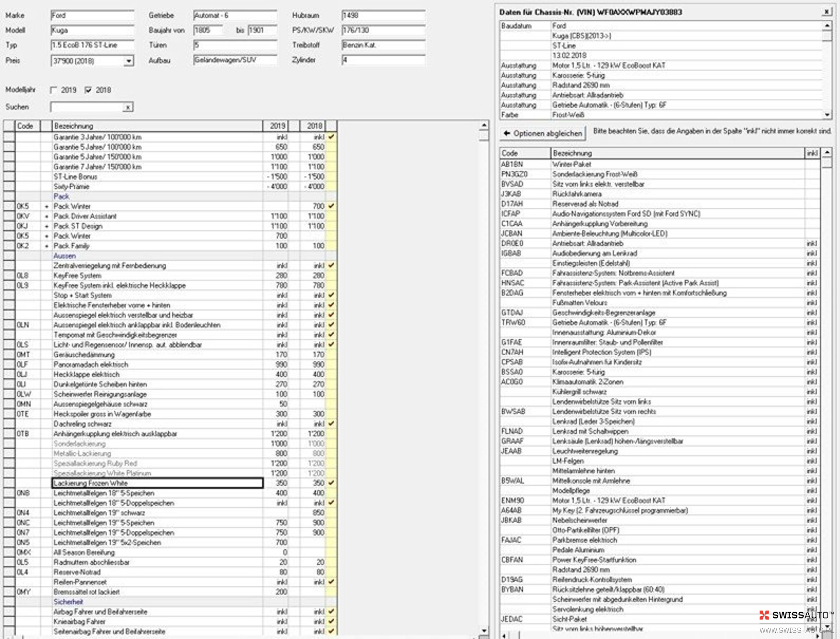The width and height of the screenshot is (840, 639).
Task: Select the Sicherheit section heading
Action: pyautogui.click(x=68, y=602)
